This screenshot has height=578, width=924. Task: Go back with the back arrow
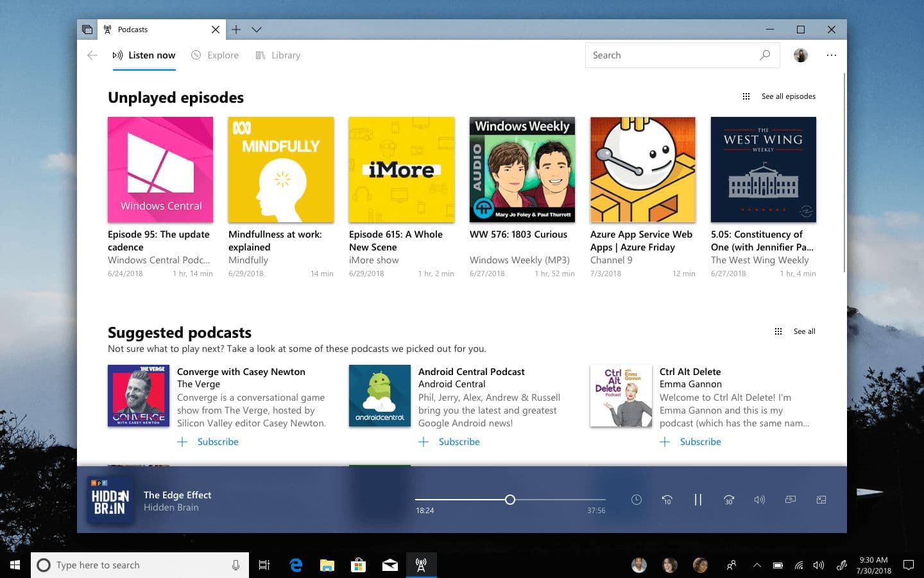click(92, 55)
